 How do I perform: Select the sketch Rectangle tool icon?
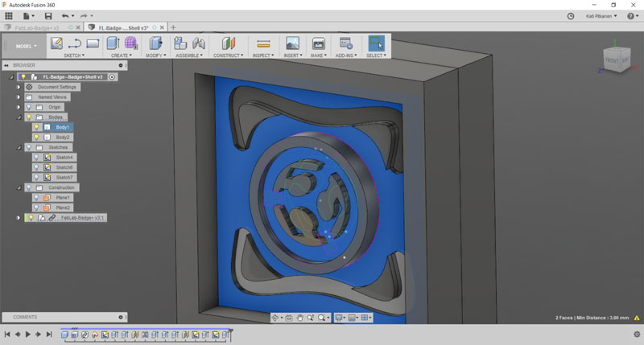(93, 43)
